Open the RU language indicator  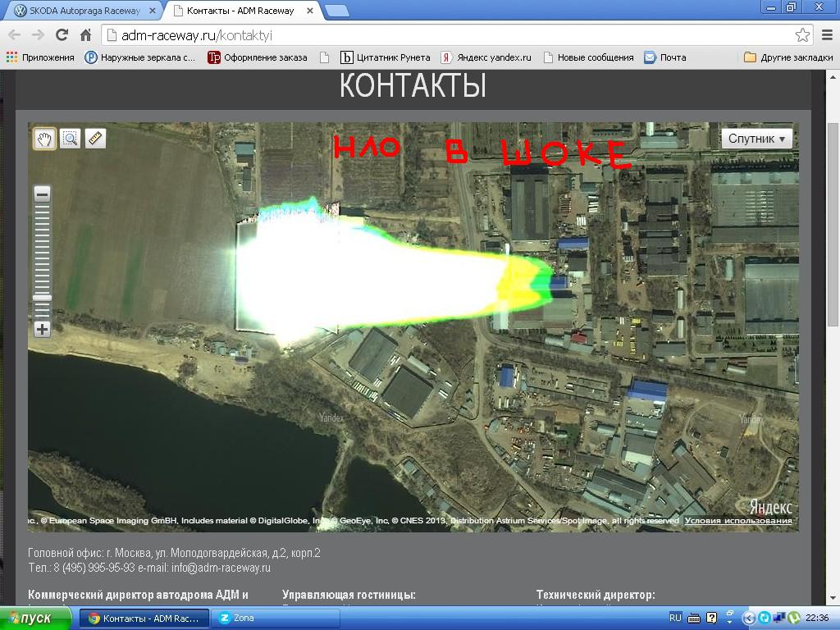point(676,618)
